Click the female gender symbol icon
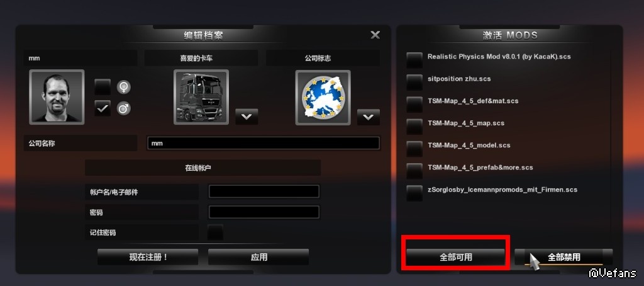Screen dimensions: 644x286 [124, 87]
